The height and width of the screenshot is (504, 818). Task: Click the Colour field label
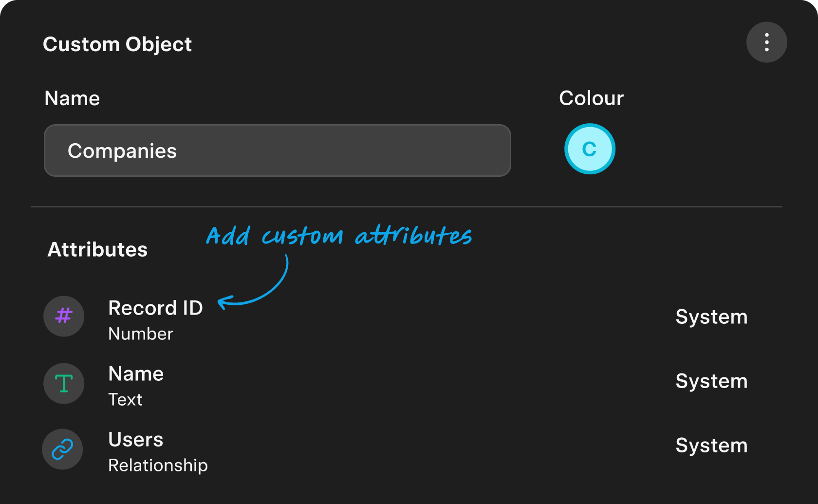click(x=591, y=98)
